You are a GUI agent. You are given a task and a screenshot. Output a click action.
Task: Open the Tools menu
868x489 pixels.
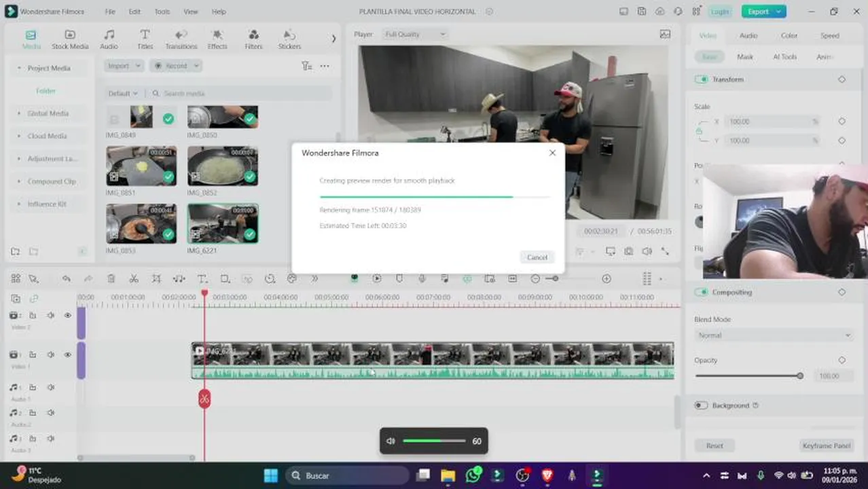(162, 12)
